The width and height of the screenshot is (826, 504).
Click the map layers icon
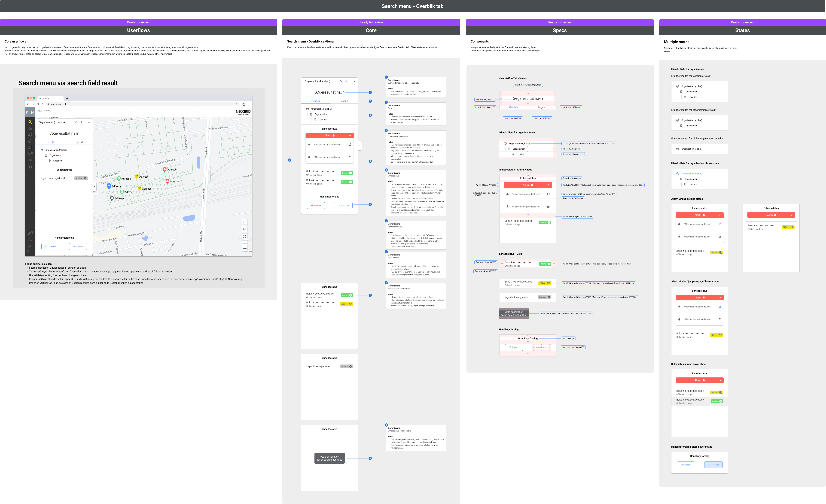pyautogui.click(x=245, y=229)
